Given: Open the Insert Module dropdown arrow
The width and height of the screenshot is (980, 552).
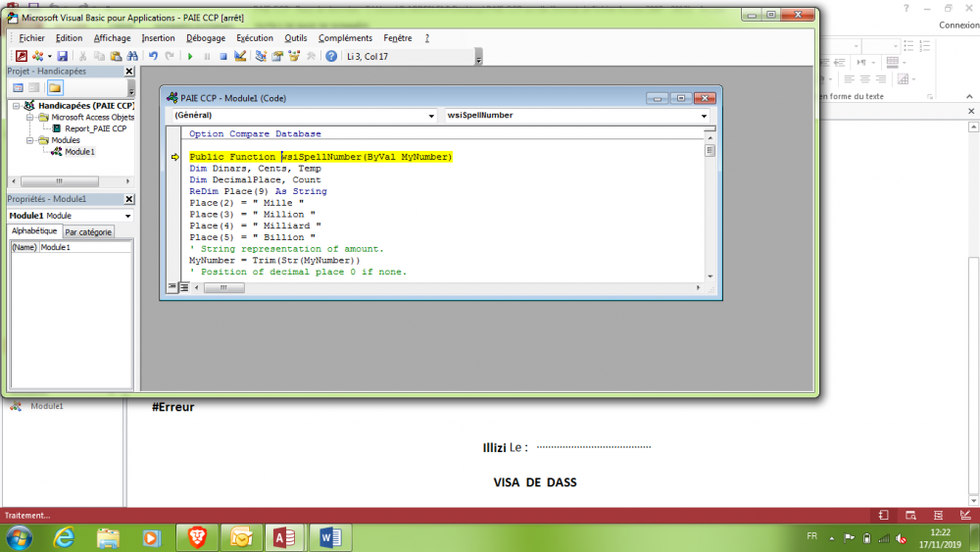Looking at the screenshot, I should [x=50, y=56].
